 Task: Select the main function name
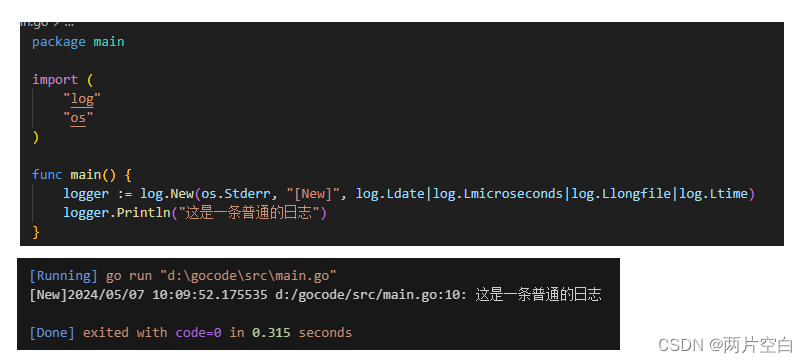click(86, 175)
